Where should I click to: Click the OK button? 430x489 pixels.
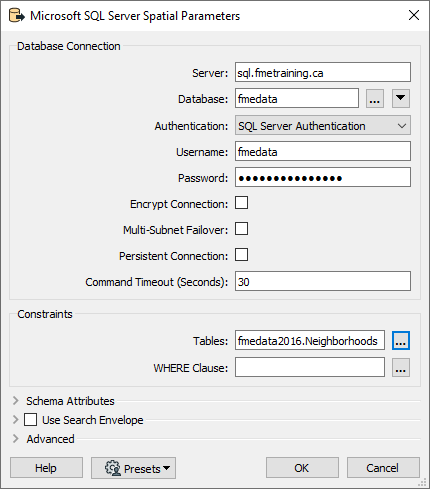pos(302,468)
